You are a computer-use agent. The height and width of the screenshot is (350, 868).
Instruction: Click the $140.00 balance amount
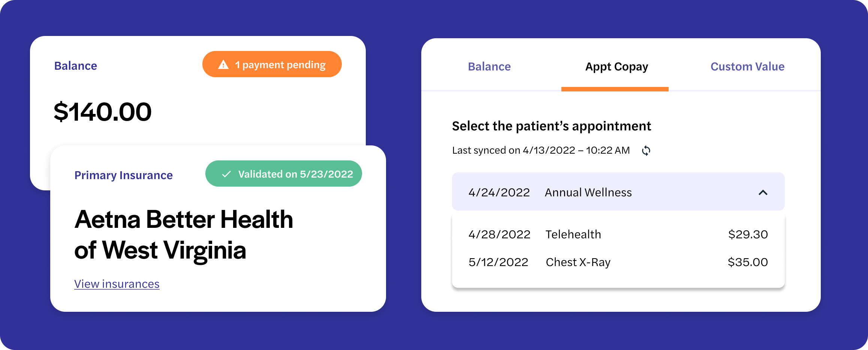click(103, 112)
